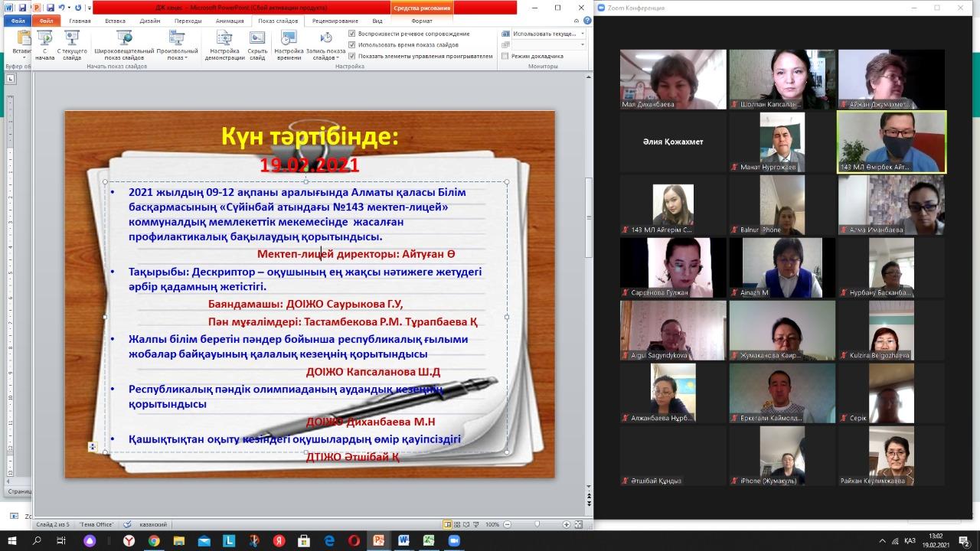
Task: Click the zoom in plus button
Action: point(566,524)
